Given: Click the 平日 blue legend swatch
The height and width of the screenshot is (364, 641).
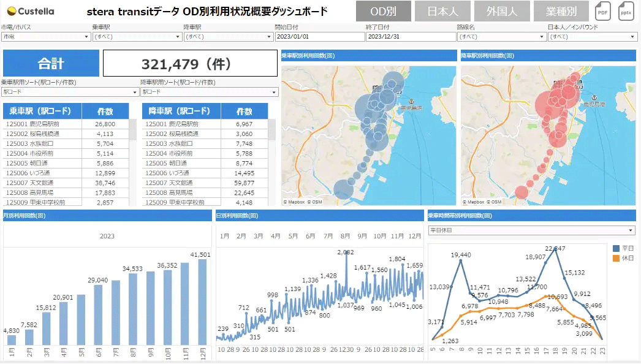Looking at the screenshot, I should pos(616,248).
